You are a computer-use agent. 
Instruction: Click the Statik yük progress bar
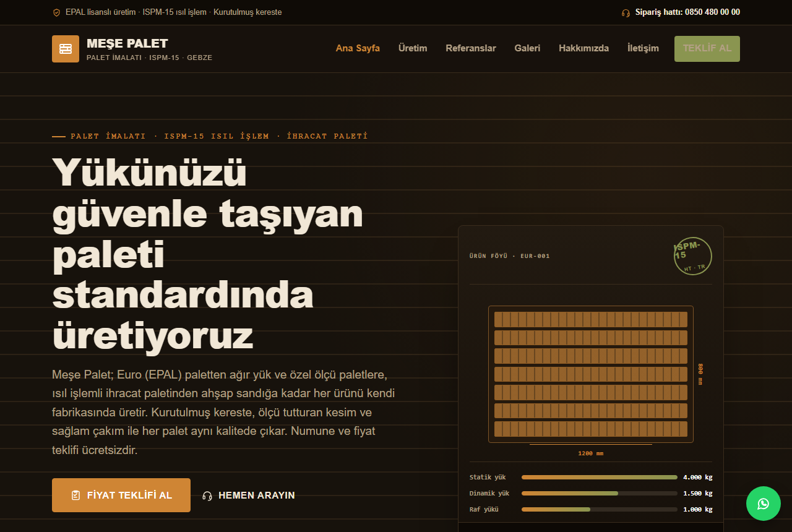click(x=600, y=478)
